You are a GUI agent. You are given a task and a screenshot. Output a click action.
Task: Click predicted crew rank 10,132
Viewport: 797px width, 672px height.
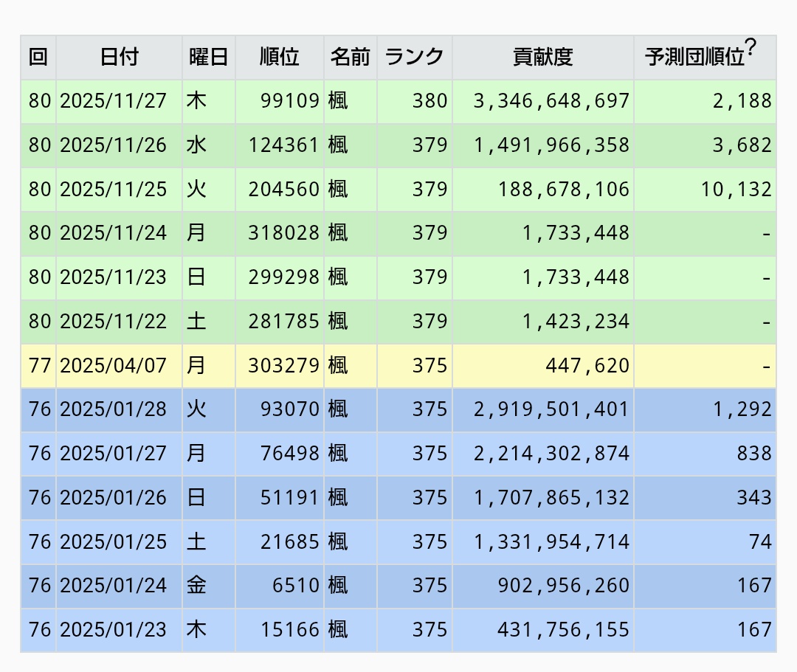click(736, 189)
